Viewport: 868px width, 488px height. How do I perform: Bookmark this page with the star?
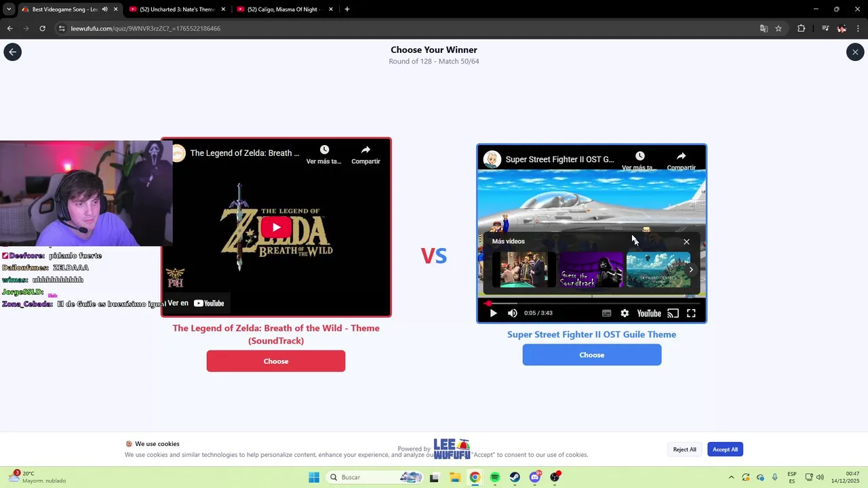pos(778,28)
